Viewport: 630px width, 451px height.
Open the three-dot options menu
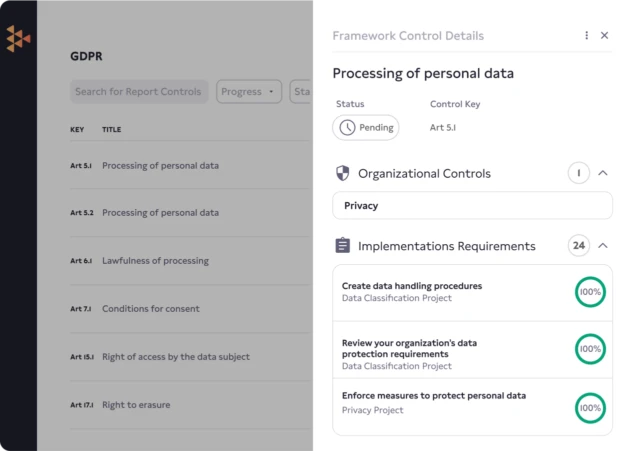click(x=587, y=35)
